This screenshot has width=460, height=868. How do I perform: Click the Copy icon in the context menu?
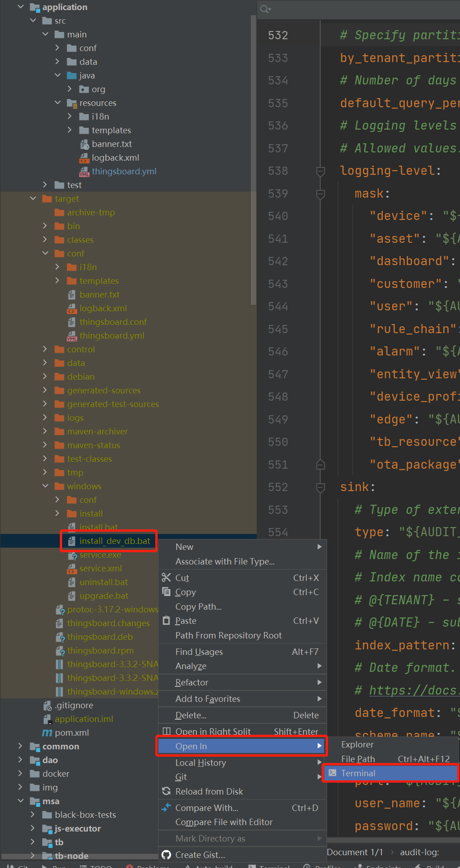166,592
